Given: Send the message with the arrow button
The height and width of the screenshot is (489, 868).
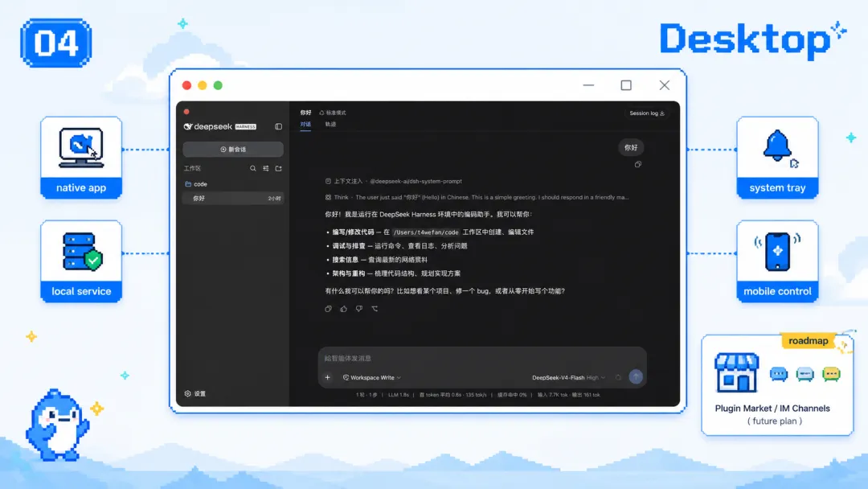Looking at the screenshot, I should tap(636, 377).
